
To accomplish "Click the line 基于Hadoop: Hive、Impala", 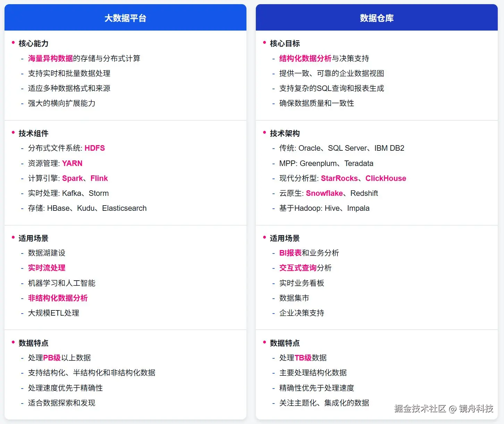I will [324, 208].
